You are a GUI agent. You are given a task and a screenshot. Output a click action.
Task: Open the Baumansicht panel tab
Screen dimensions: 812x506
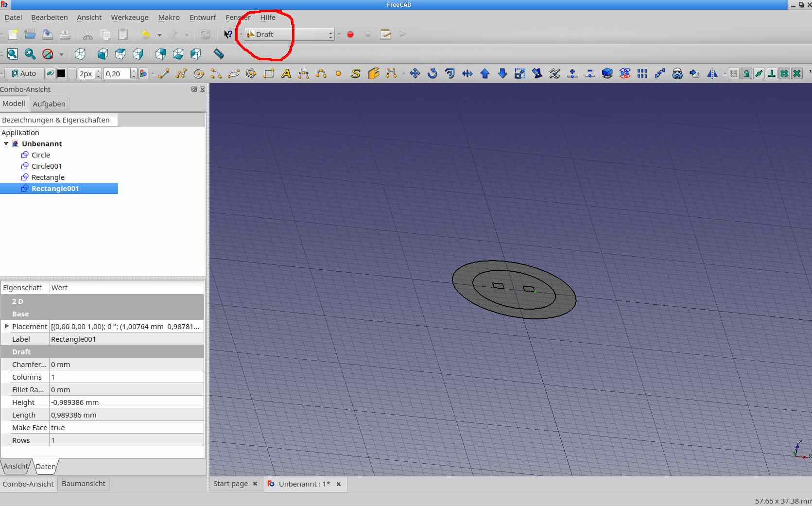[83, 484]
